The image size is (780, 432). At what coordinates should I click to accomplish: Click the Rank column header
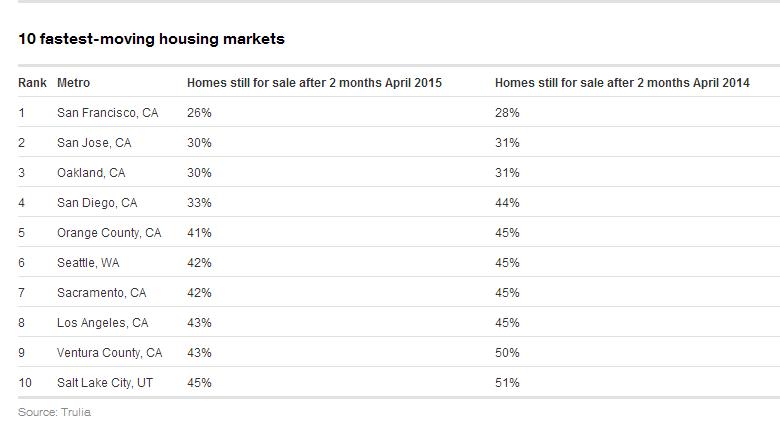[32, 83]
